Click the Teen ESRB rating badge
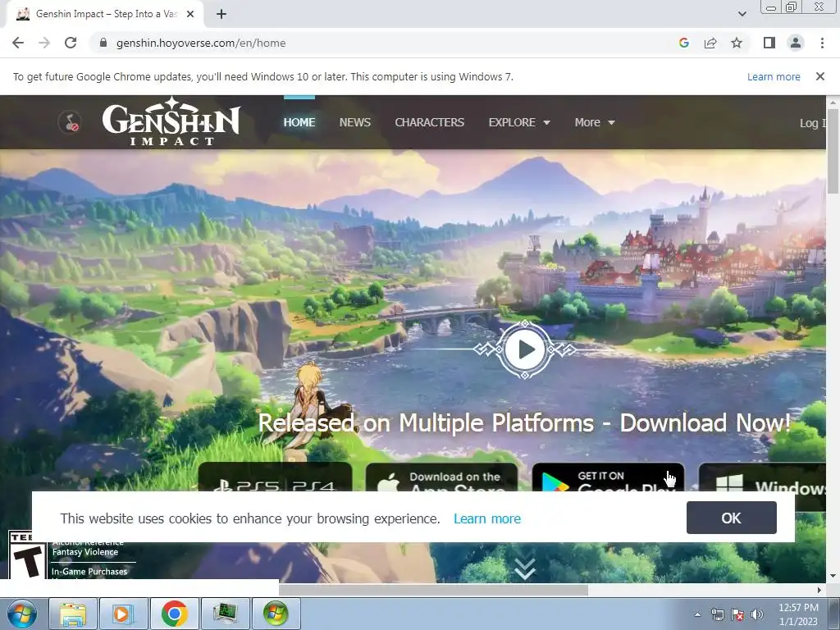The height and width of the screenshot is (630, 840). click(27, 555)
